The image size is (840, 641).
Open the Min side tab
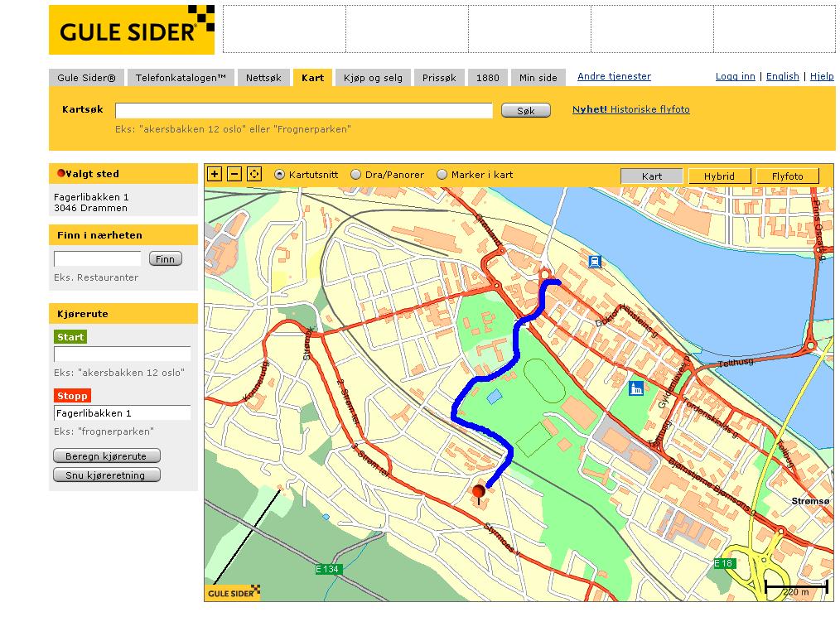tap(538, 78)
